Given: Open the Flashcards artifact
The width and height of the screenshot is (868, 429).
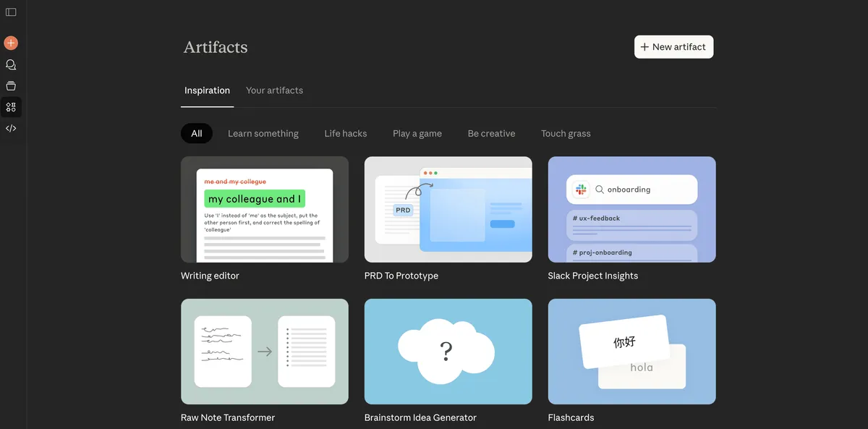Looking at the screenshot, I should 631,352.
